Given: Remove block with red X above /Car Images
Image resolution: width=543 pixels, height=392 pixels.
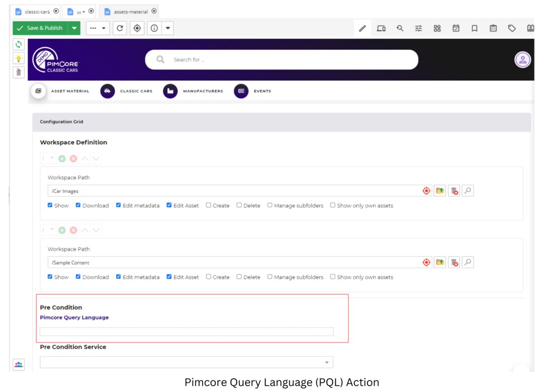Looking at the screenshot, I should point(73,159).
